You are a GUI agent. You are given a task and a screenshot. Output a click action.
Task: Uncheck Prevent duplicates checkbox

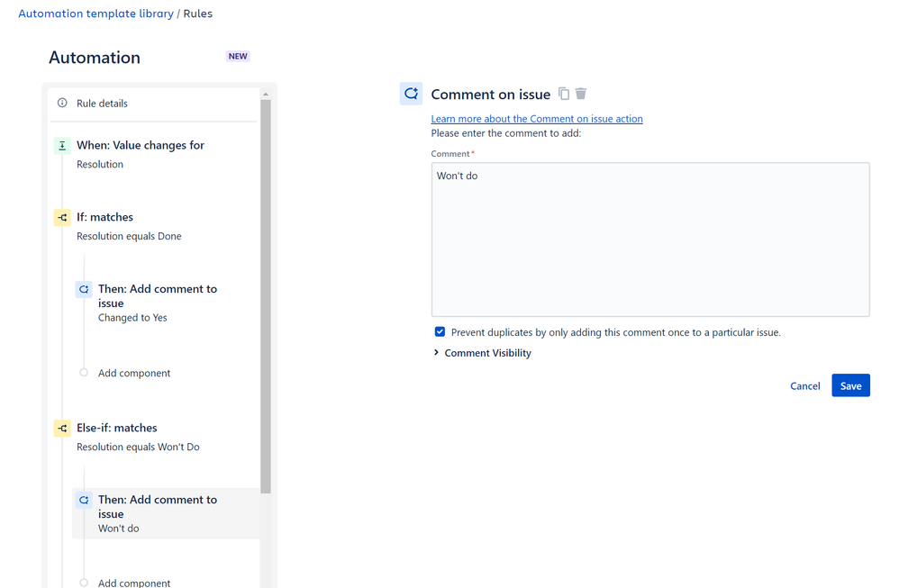pos(440,332)
